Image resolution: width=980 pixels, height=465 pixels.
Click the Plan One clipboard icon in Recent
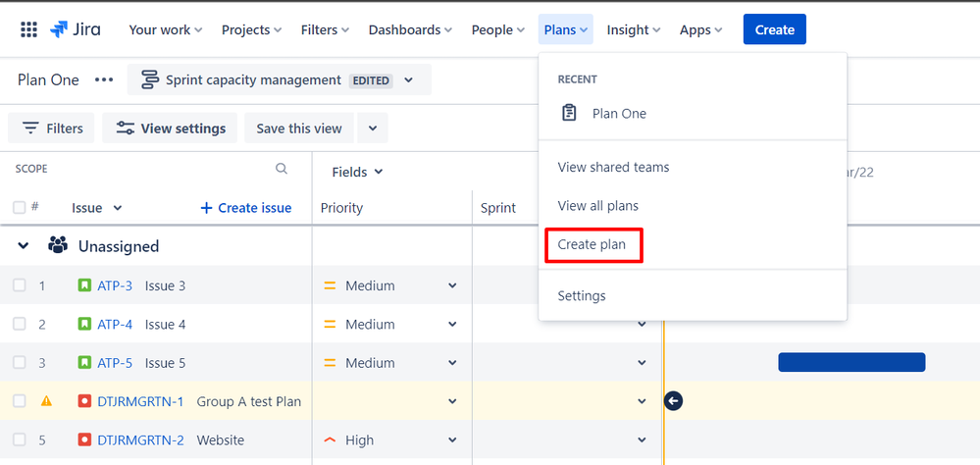[569, 114]
